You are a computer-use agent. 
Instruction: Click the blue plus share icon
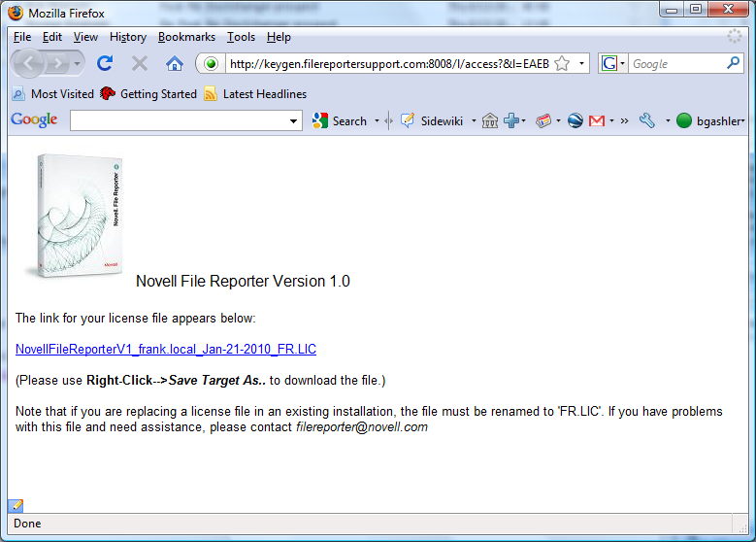[511, 120]
